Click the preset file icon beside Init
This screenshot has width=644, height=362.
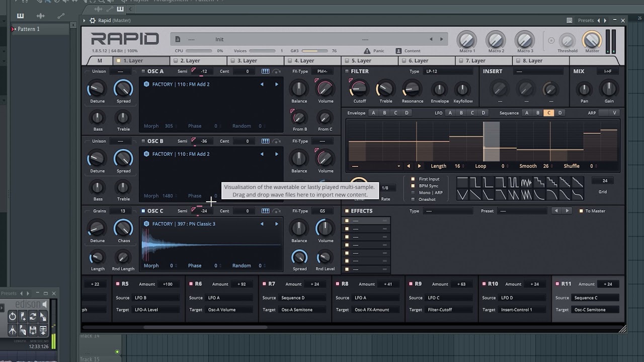(178, 39)
